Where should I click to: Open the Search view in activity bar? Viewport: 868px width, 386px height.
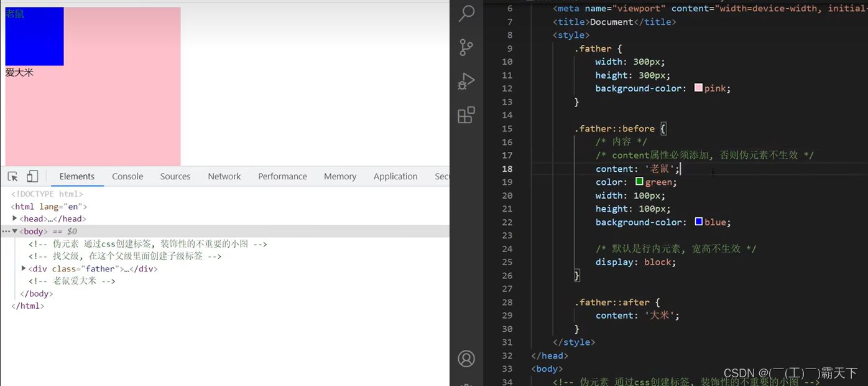[466, 14]
